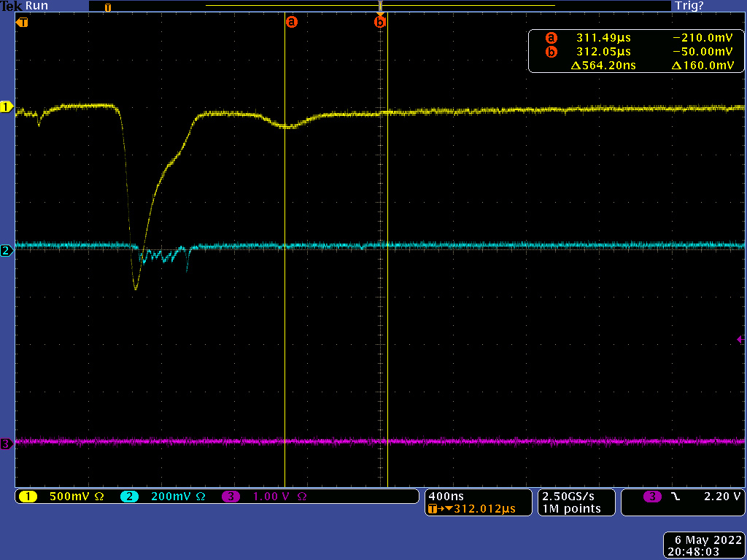This screenshot has height=560, width=747.
Task: Select cursor b marker above graticule
Action: [379, 22]
